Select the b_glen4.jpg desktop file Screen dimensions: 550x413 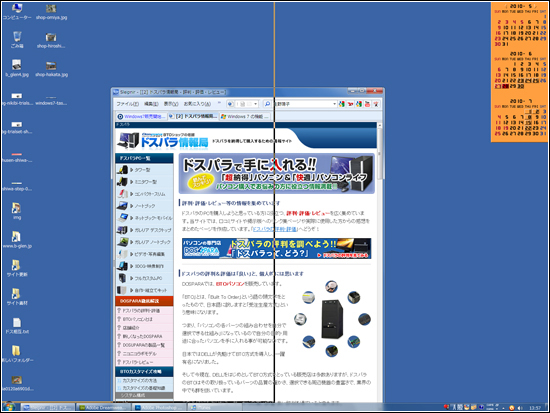[17, 68]
